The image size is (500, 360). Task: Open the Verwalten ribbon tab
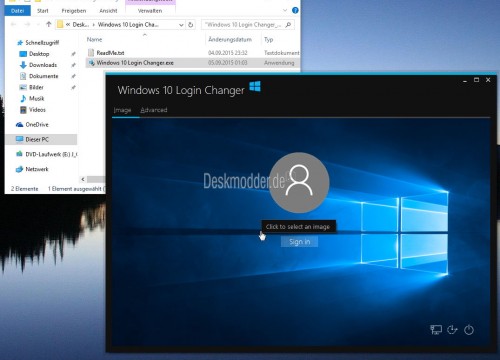(x=150, y=11)
